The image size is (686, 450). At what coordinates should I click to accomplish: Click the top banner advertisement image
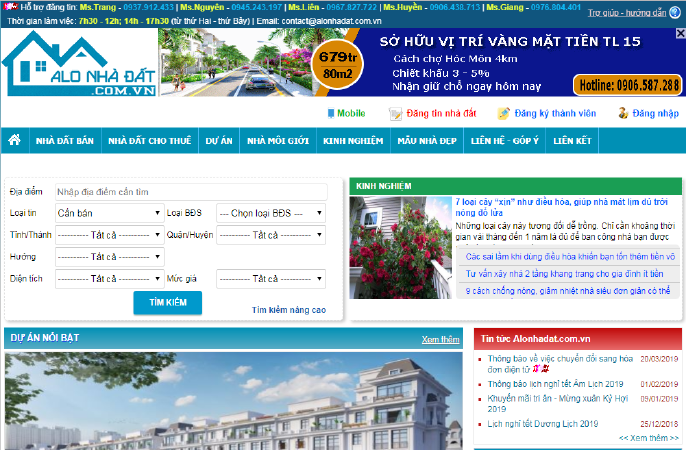point(422,63)
